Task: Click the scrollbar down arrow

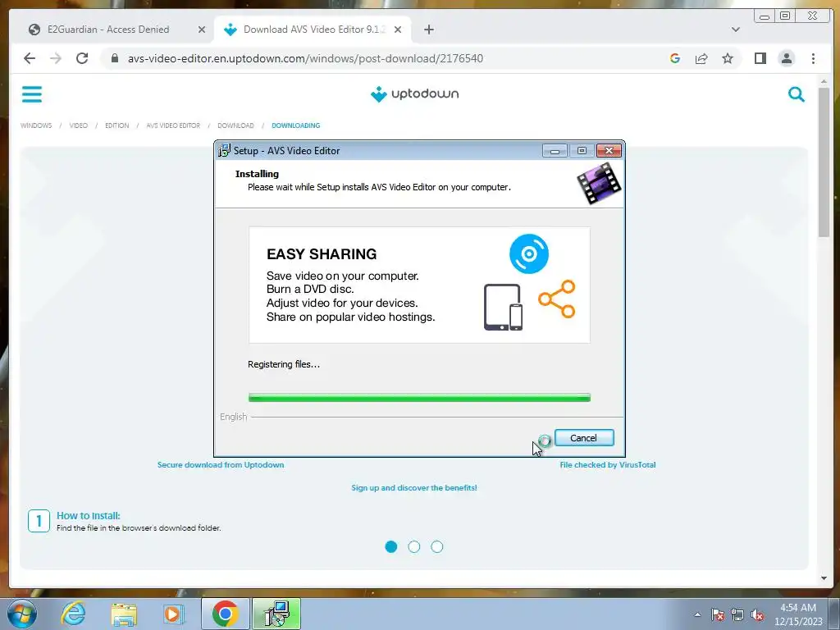Action: tap(824, 578)
